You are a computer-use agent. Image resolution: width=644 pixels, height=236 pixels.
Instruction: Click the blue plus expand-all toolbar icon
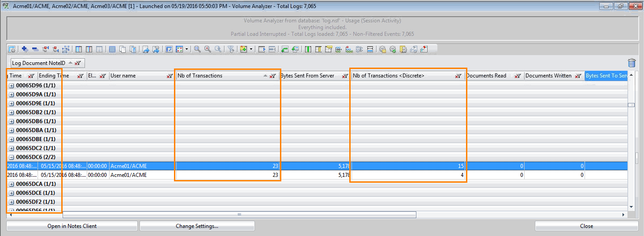(x=25, y=49)
